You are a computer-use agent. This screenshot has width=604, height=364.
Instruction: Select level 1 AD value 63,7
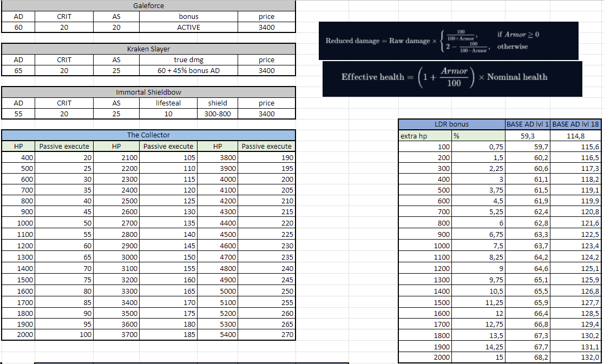point(527,246)
